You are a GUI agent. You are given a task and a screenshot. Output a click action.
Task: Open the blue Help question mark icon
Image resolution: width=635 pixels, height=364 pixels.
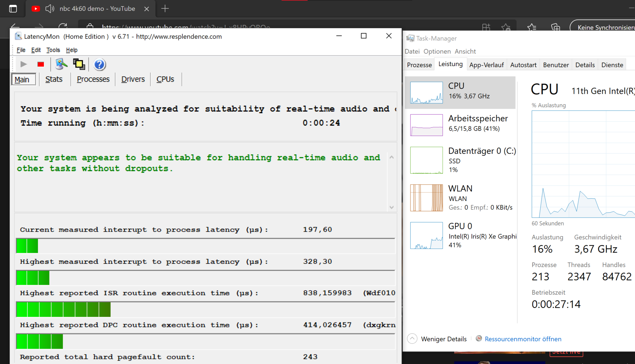pyautogui.click(x=99, y=64)
